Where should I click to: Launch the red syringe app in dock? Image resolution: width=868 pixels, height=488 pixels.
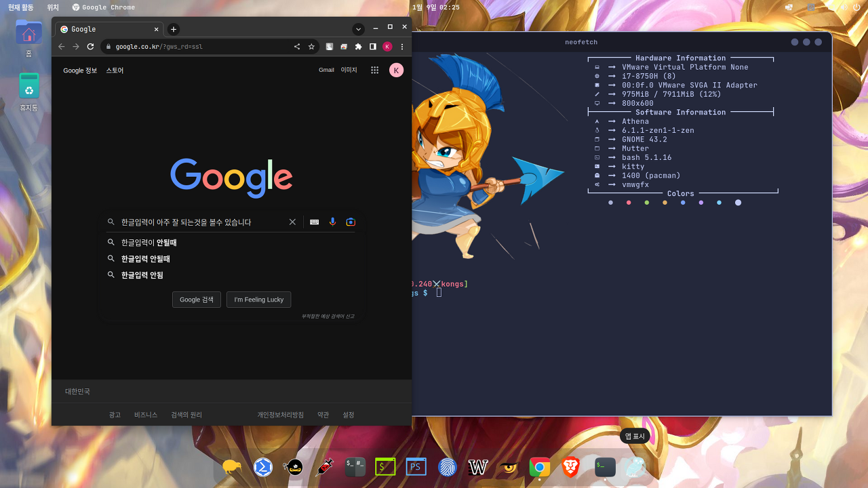click(325, 467)
